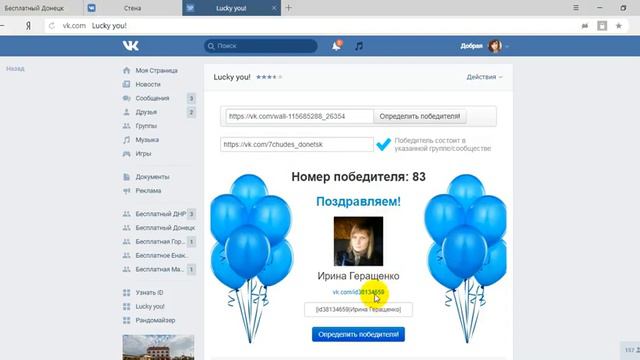Open the browser hamburger menu
The width and height of the screenshot is (640, 360).
pos(576,8)
